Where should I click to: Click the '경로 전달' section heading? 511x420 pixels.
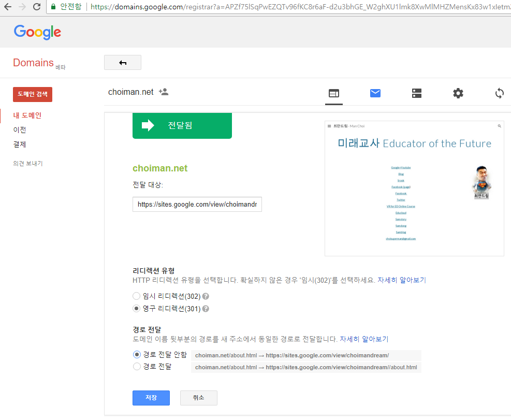147,330
